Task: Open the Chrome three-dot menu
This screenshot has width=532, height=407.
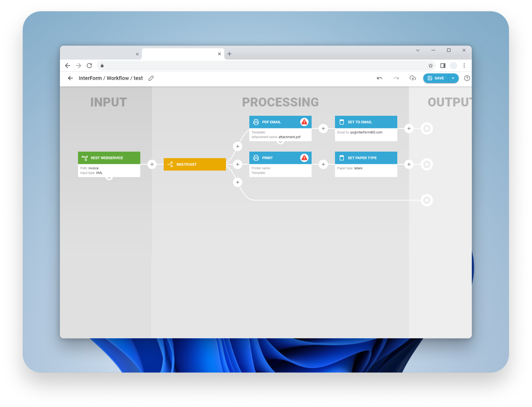Action: (x=464, y=66)
